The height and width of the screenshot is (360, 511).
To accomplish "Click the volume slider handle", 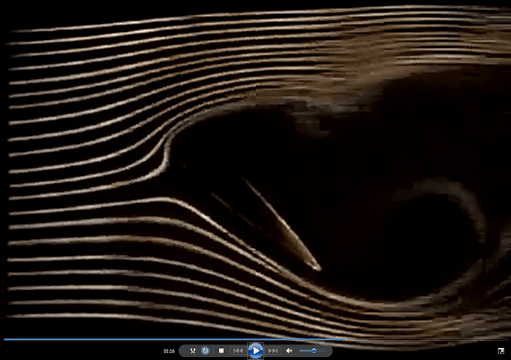I will [314, 351].
